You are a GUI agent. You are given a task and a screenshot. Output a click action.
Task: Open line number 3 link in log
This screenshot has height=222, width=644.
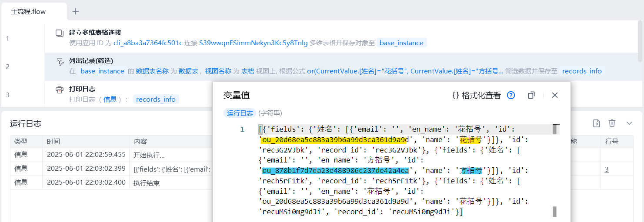[607, 169]
